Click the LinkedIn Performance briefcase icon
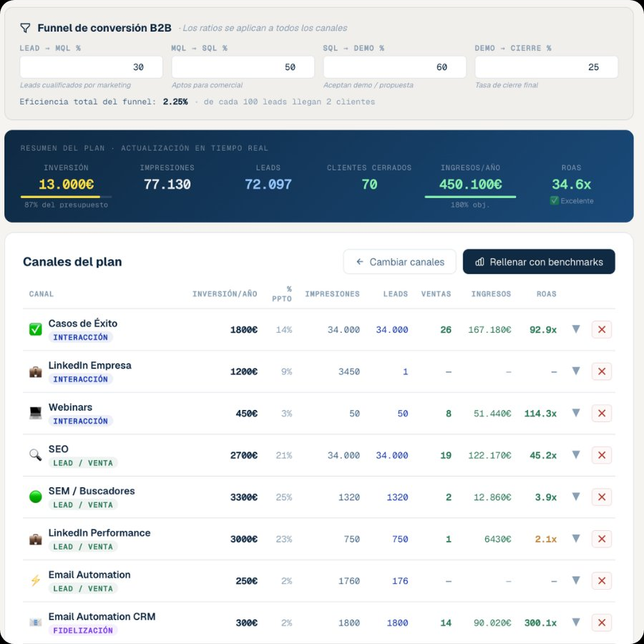Viewport: 644px width, 644px height. pyautogui.click(x=35, y=539)
